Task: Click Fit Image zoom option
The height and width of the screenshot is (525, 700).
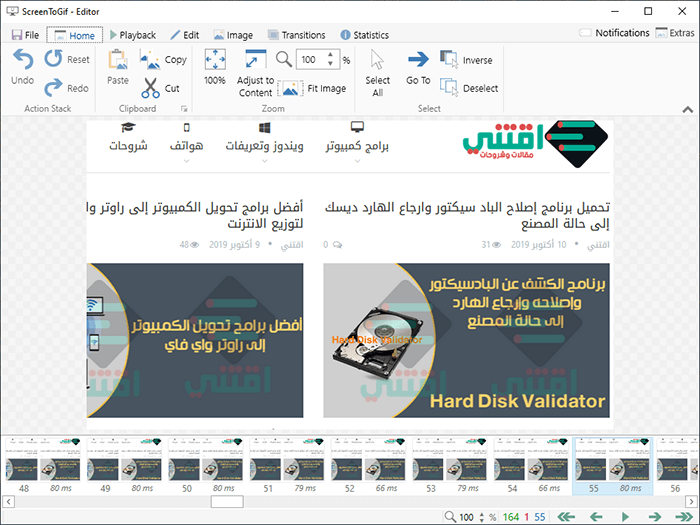Action: click(x=312, y=88)
